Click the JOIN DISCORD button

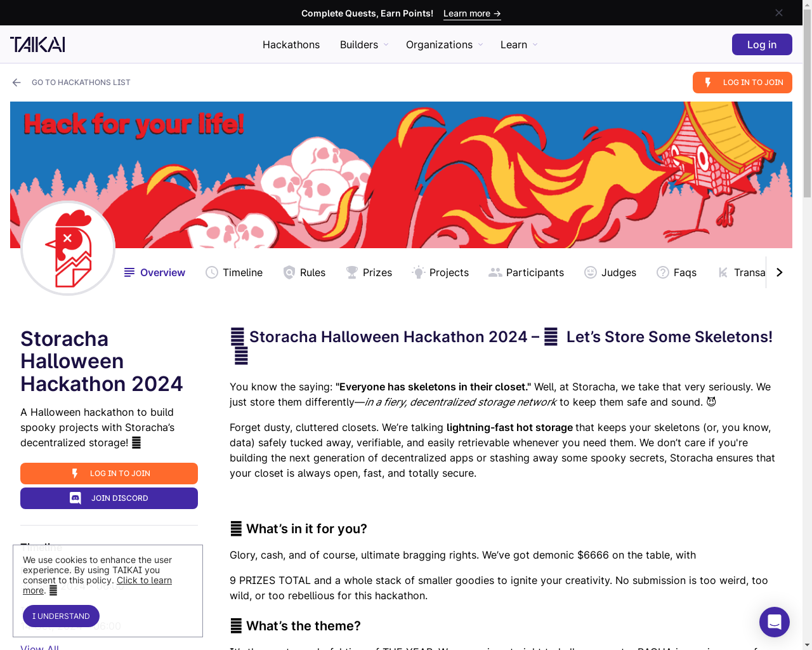click(109, 498)
